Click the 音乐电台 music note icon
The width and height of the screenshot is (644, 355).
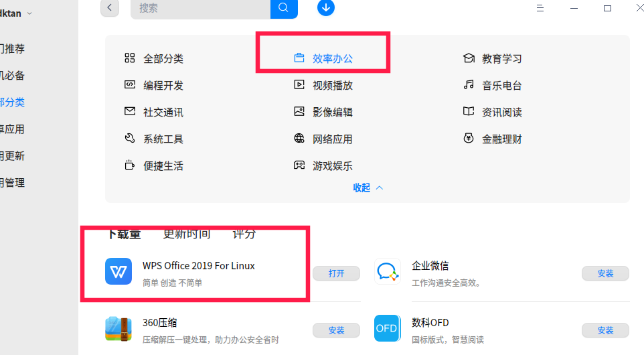pyautogui.click(x=469, y=84)
